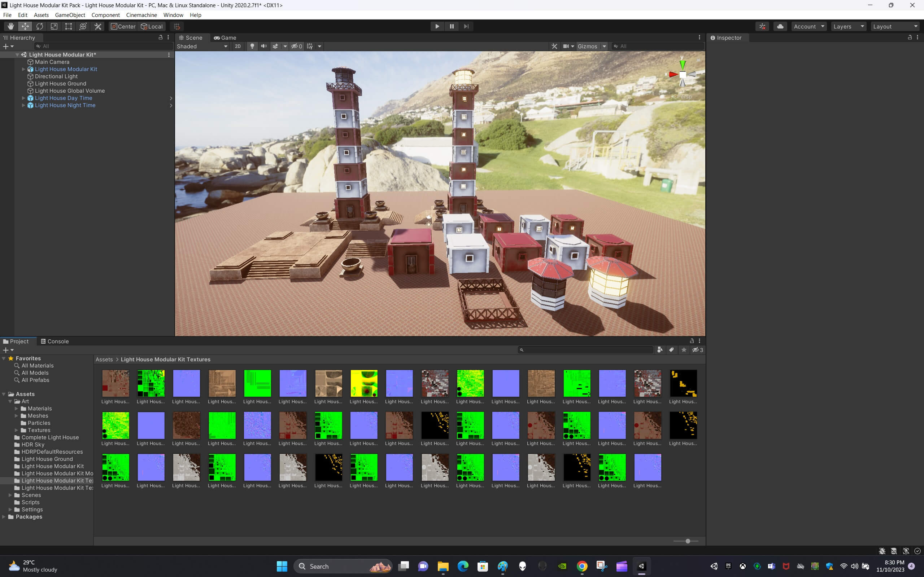Screen dimensions: 924x577
Task: Open the Shaded draw mode dropdown
Action: (x=202, y=46)
